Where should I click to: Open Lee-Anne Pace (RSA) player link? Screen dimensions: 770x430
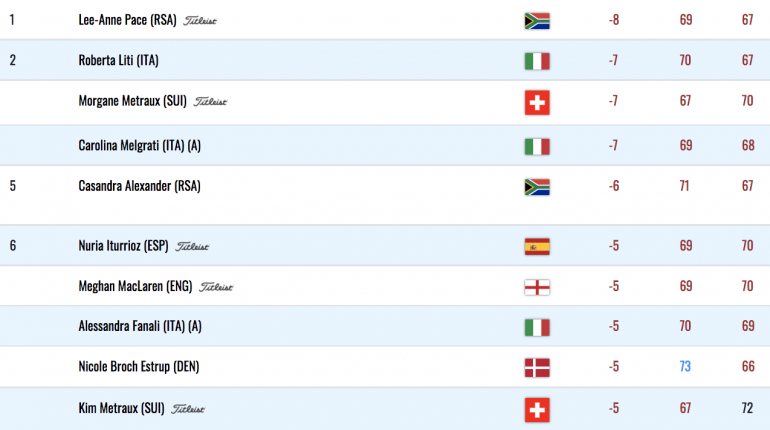click(x=127, y=20)
